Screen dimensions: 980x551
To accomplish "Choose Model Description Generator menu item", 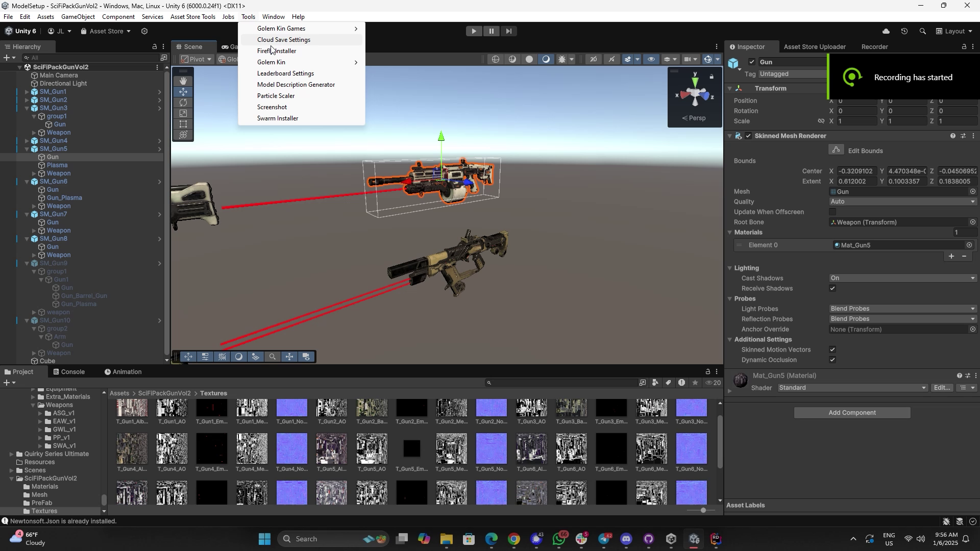I will pyautogui.click(x=302, y=85).
